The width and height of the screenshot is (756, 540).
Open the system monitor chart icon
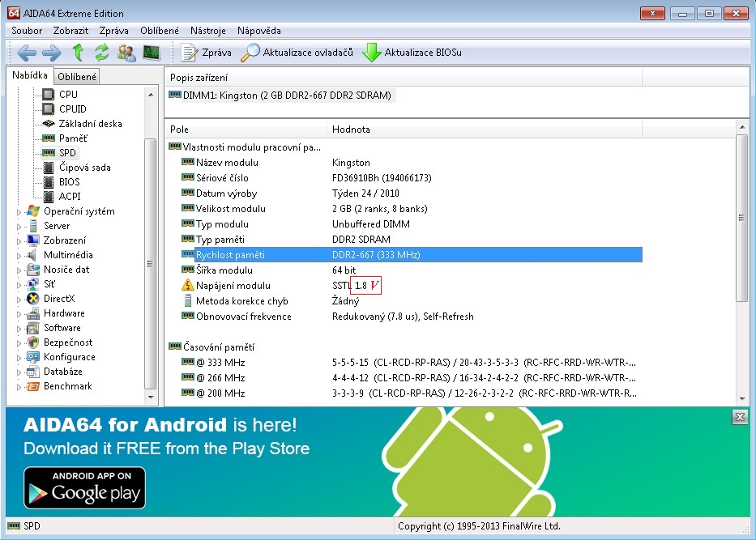click(152, 53)
